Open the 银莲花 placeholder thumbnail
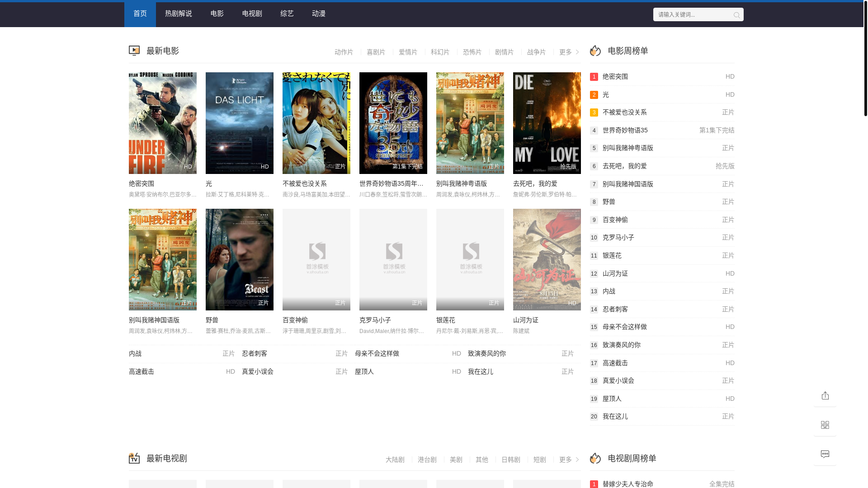868x488 pixels. [x=470, y=259]
